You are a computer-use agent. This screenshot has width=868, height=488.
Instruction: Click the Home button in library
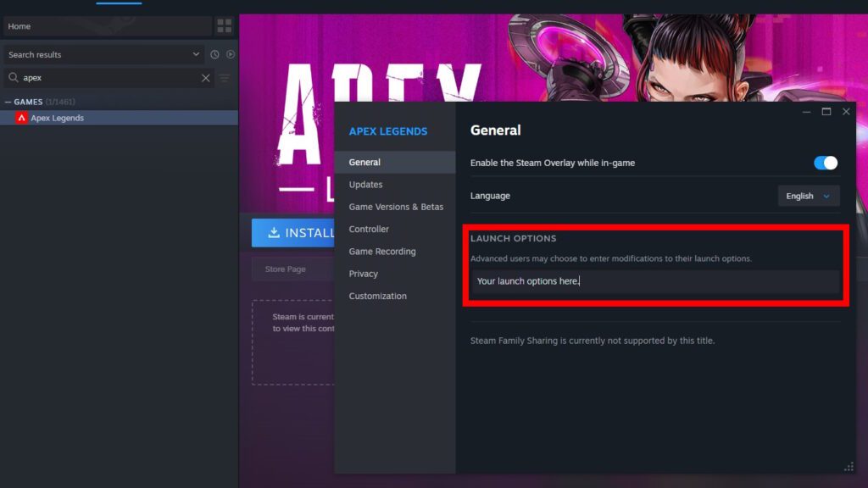pyautogui.click(x=108, y=26)
